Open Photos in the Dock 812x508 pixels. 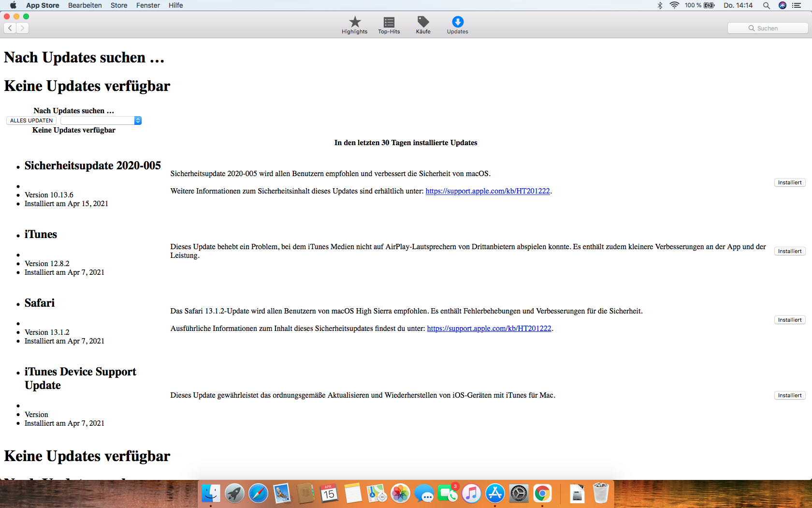tap(400, 493)
